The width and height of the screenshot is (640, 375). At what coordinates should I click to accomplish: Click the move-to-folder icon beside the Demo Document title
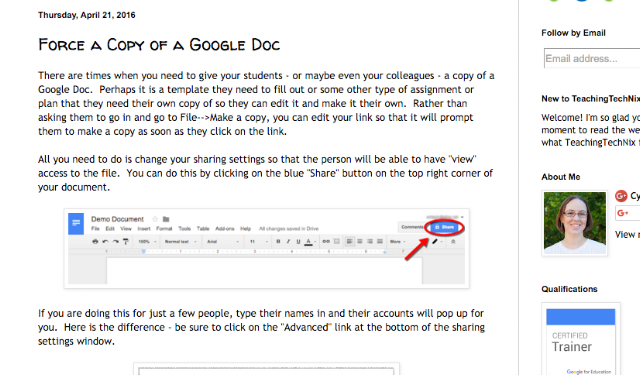pyautogui.click(x=166, y=219)
